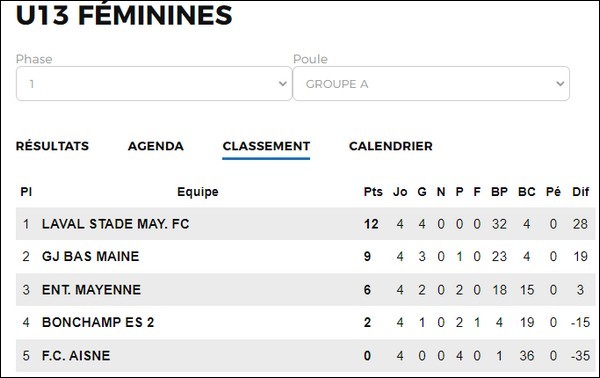600x378 pixels.
Task: Click the Dif column header
Action: [580, 192]
